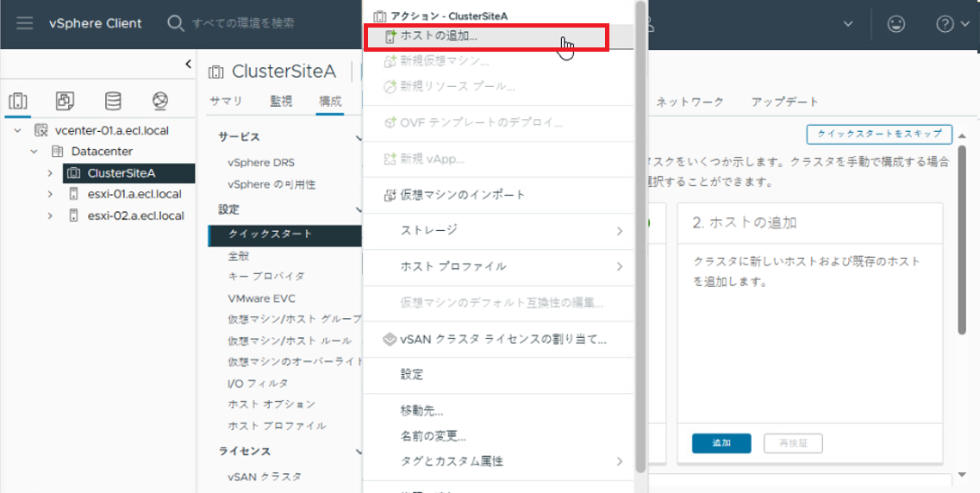Screen dimensions: 980x493
Task: Click the esxi-01 host icon
Action: coord(74,194)
